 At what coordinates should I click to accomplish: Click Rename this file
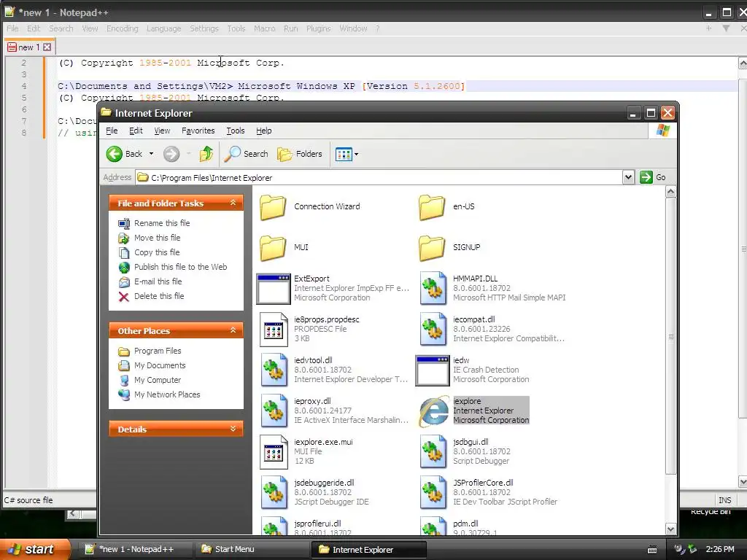point(162,223)
